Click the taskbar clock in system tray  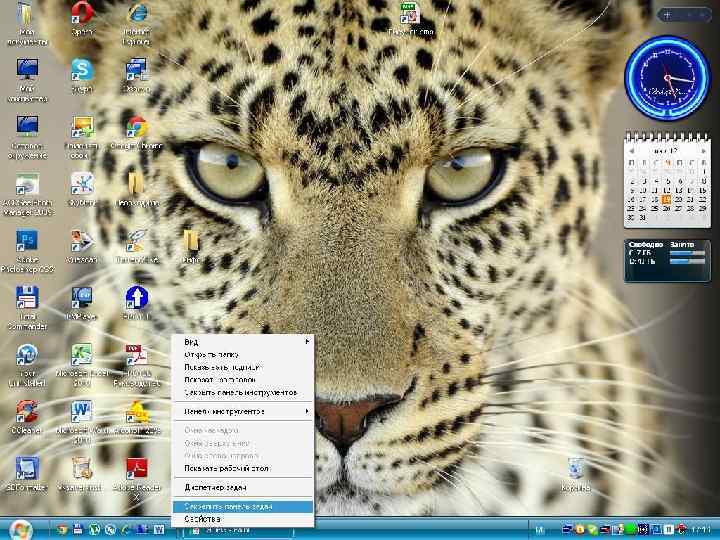coord(700,530)
